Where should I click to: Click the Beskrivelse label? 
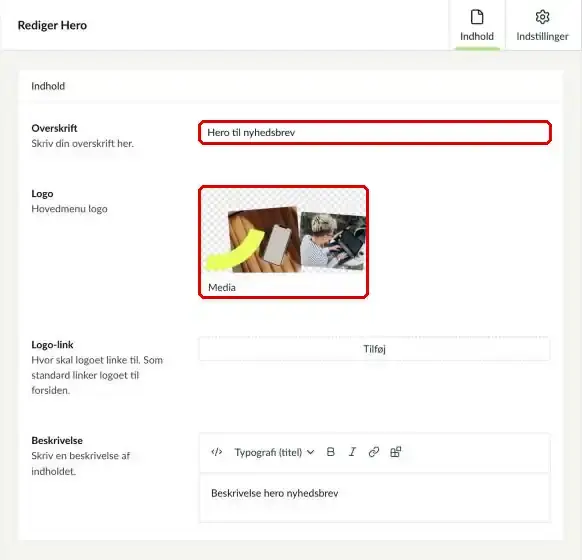(57, 441)
